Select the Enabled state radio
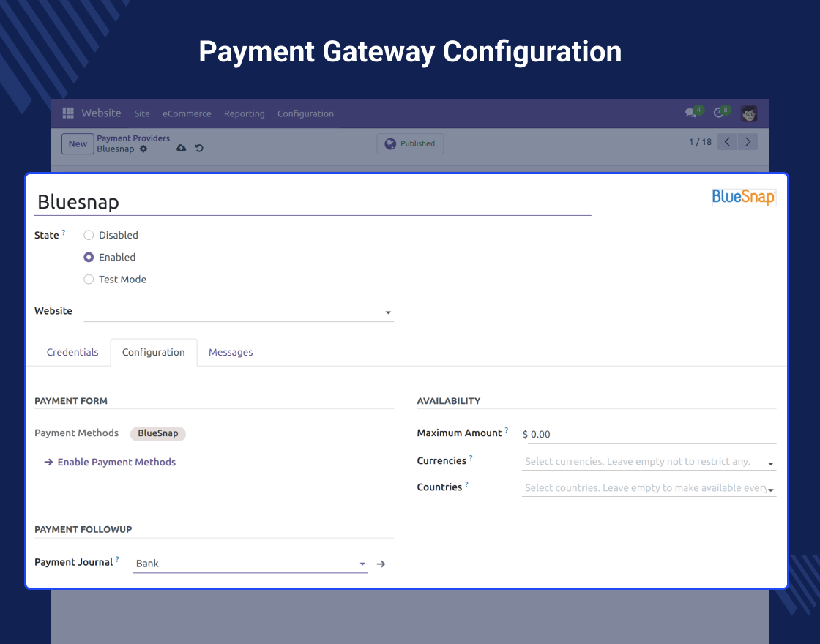Image resolution: width=820 pixels, height=644 pixels. 89,257
